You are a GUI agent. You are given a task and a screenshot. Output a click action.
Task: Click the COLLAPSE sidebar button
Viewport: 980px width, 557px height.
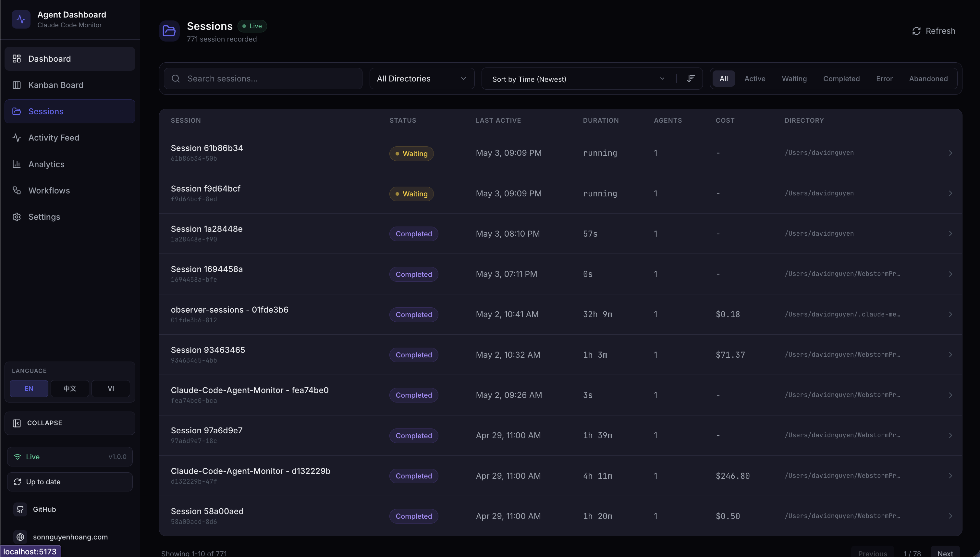[70, 423]
